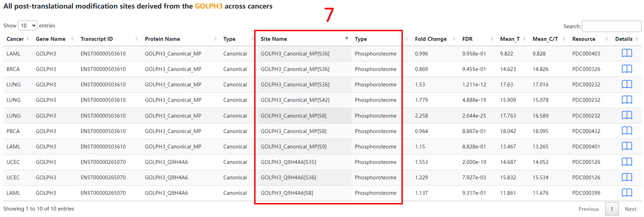The height and width of the screenshot is (217, 644).
Task: Open details icon for UCEC S35 row
Action: 627,162
